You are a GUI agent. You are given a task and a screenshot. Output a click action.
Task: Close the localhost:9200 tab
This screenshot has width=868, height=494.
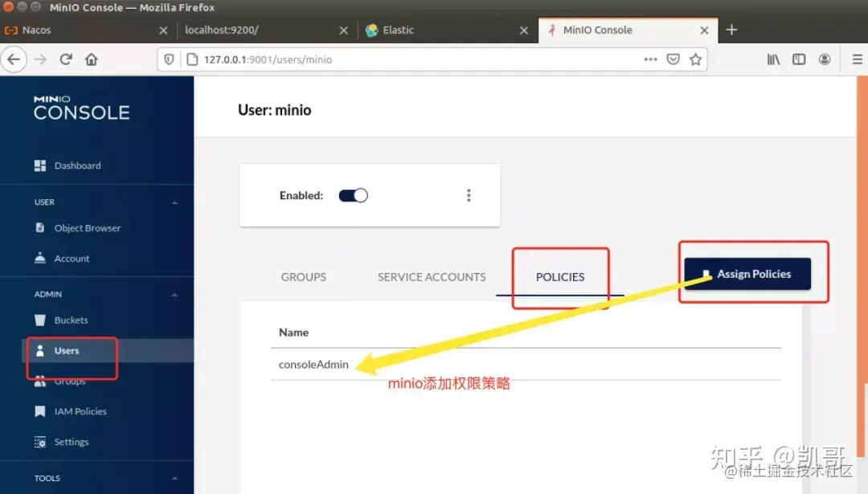[x=344, y=31]
